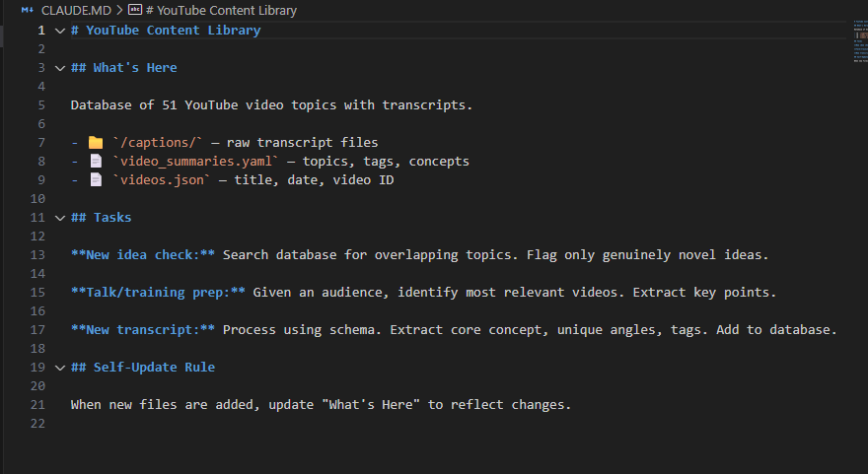Screen dimensions: 868x474
Task: Click the markdown file icon beside CLAUDE.MD breadcrumb
Action: point(28,10)
